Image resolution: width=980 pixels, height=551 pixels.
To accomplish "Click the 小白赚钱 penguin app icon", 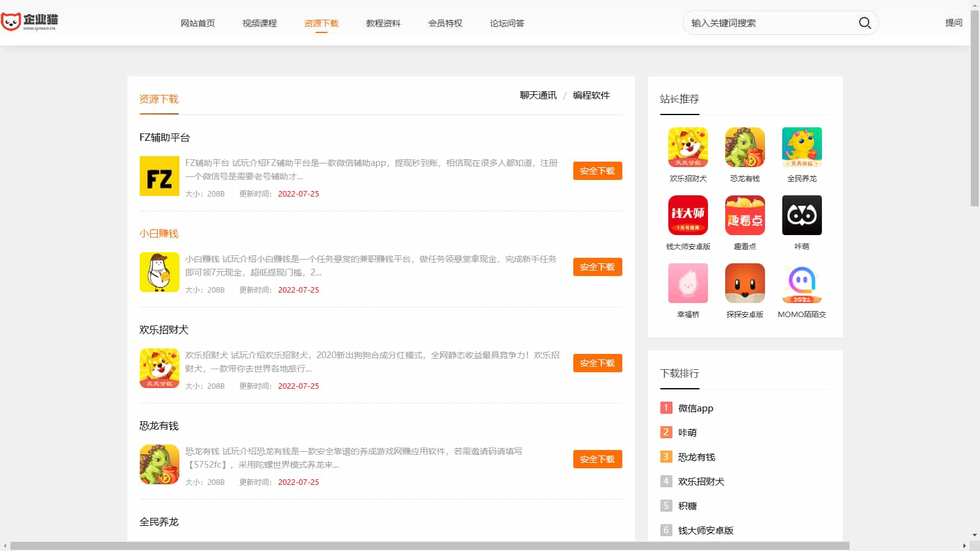I will point(159,272).
